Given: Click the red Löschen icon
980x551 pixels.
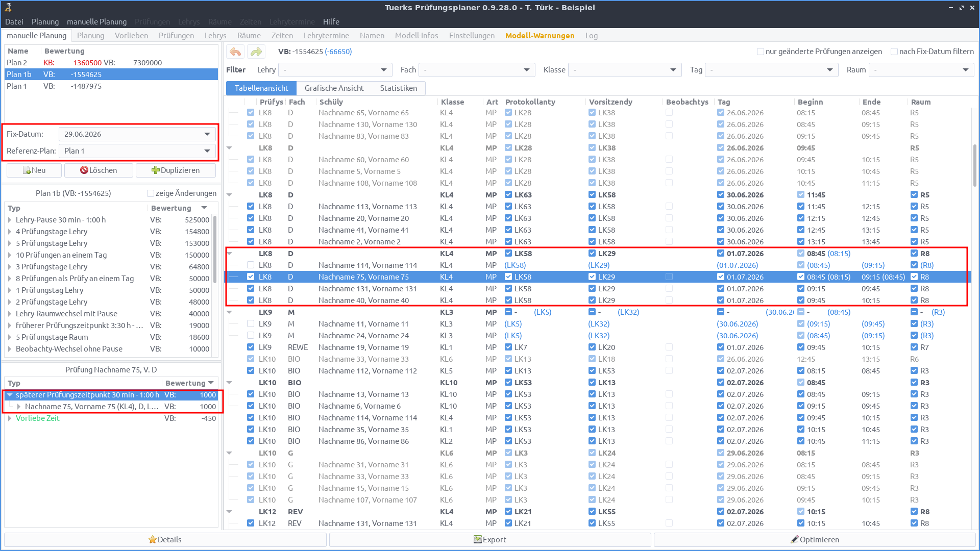Looking at the screenshot, I should (83, 170).
